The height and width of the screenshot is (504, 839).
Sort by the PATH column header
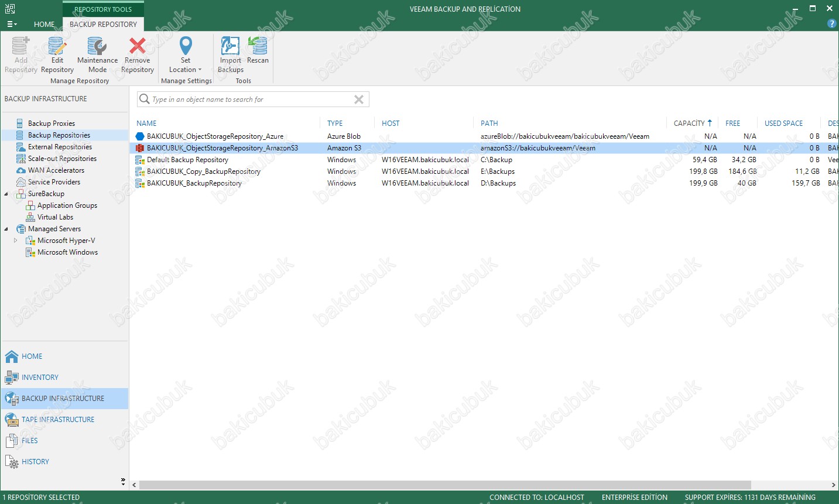489,124
